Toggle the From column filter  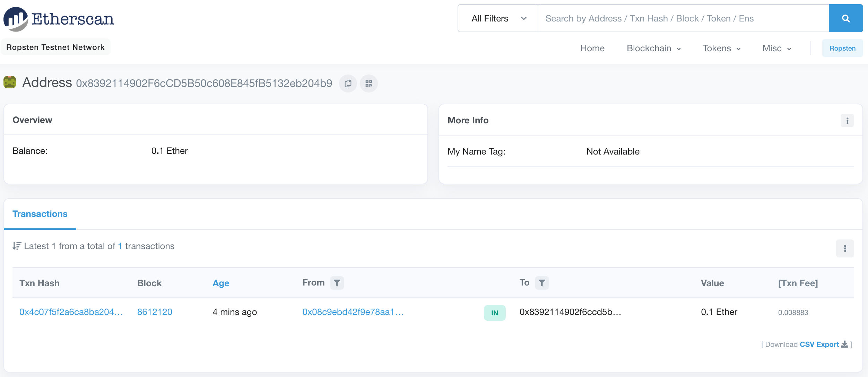337,283
